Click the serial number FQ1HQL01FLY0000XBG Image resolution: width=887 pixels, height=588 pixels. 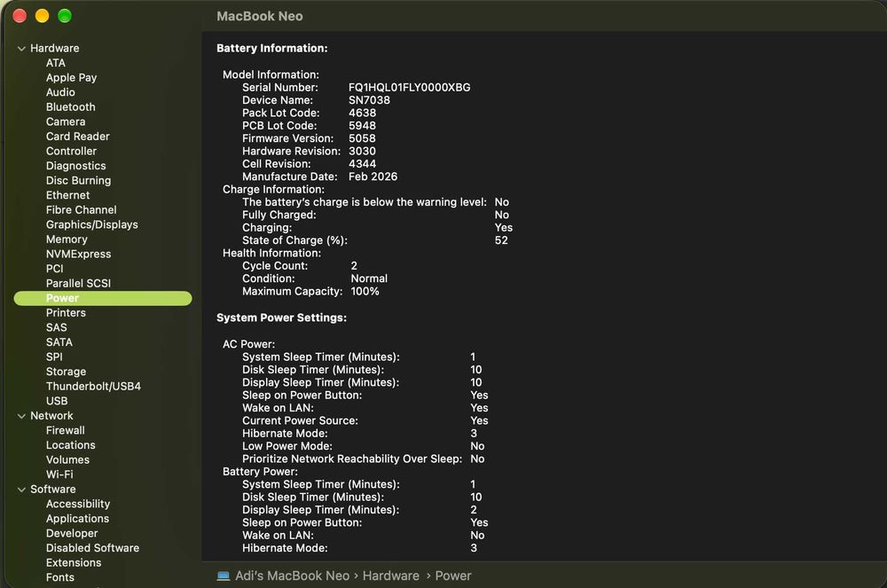tap(410, 87)
